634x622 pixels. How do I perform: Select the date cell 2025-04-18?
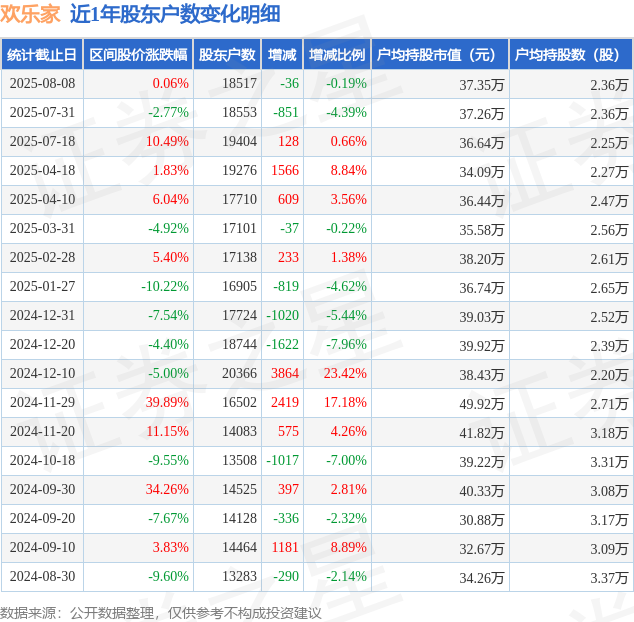pyautogui.click(x=42, y=171)
